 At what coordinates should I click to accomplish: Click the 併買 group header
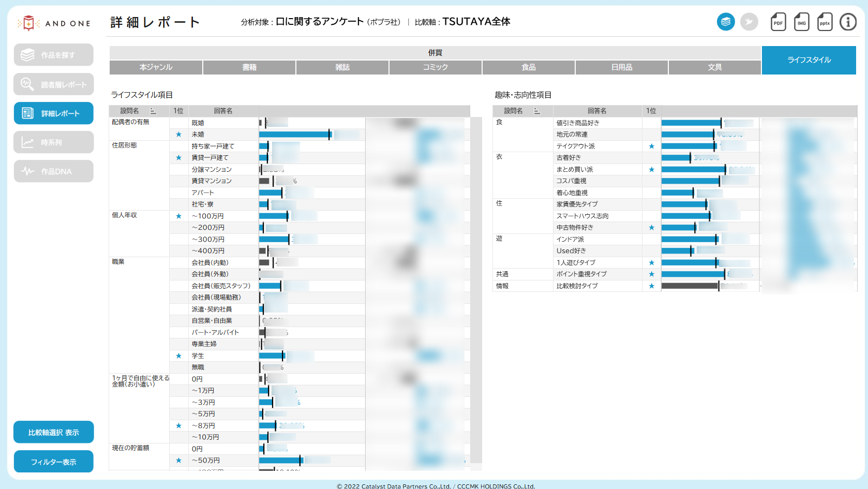pos(435,53)
